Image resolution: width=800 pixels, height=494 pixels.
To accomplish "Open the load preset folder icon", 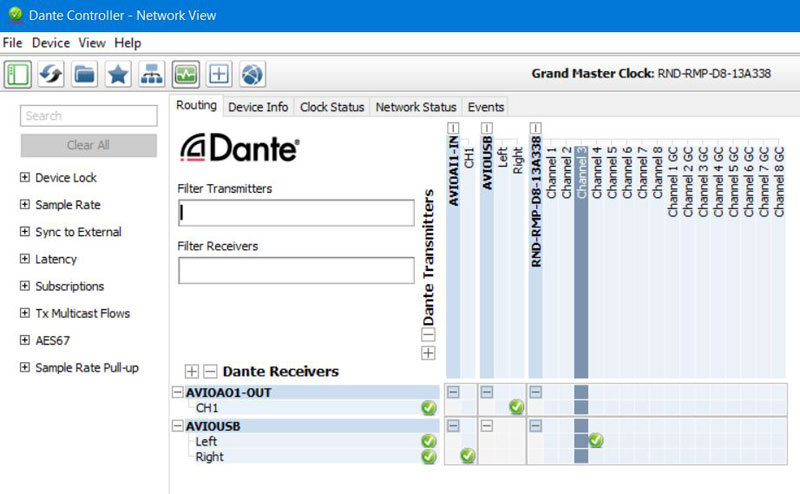I will tap(85, 74).
